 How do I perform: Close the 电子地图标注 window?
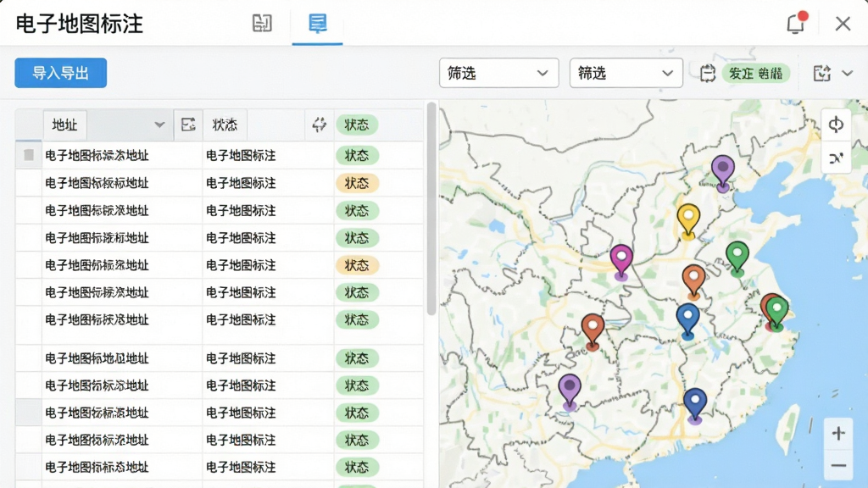(x=843, y=23)
